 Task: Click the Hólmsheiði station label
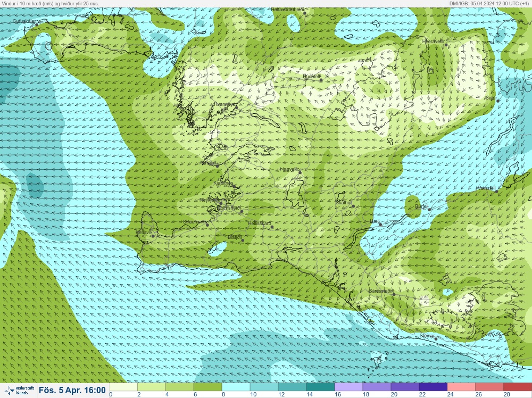pyautogui.click(x=229, y=208)
